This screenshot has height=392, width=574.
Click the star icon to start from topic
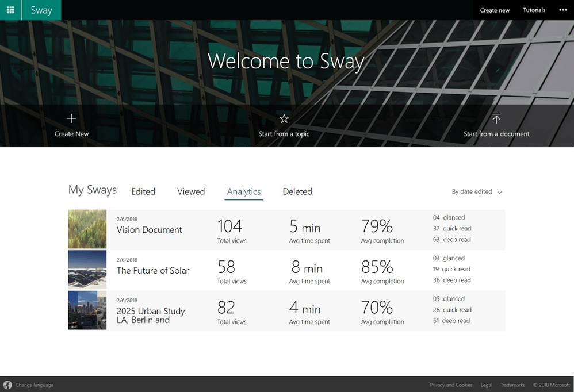click(284, 118)
